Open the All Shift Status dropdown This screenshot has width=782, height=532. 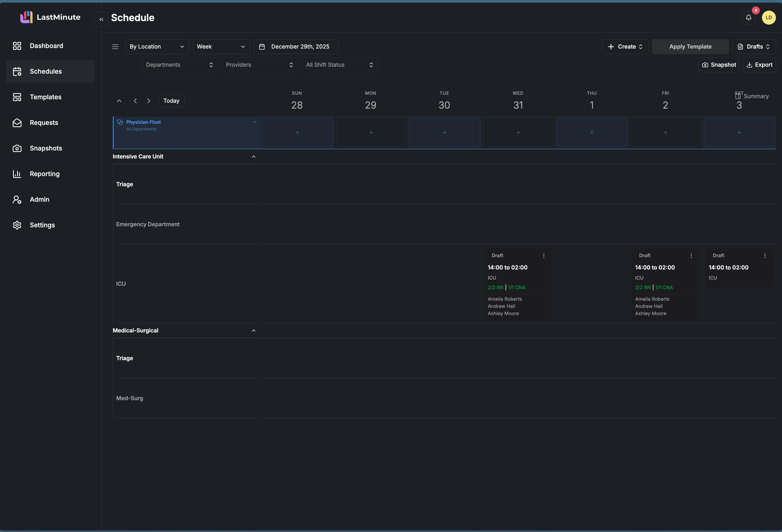click(x=340, y=65)
